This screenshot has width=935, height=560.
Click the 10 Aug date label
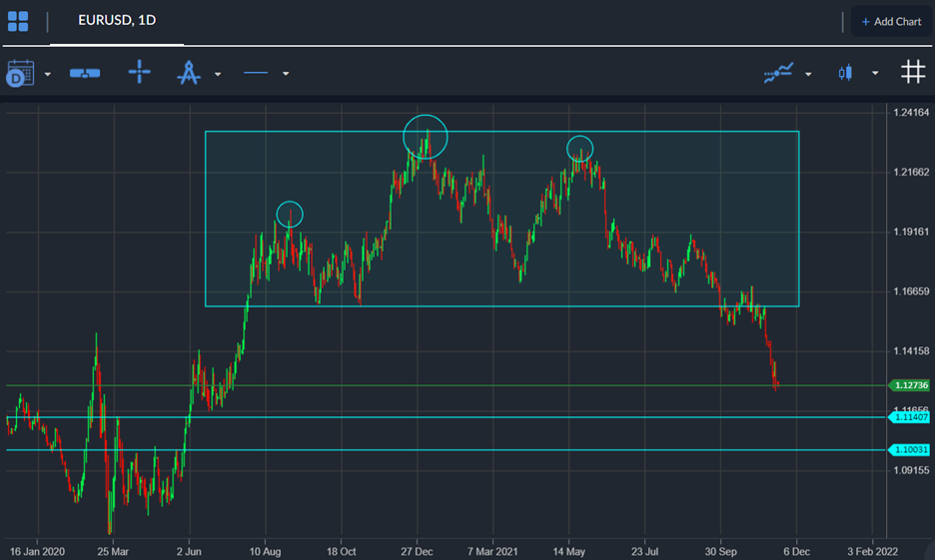pyautogui.click(x=265, y=552)
